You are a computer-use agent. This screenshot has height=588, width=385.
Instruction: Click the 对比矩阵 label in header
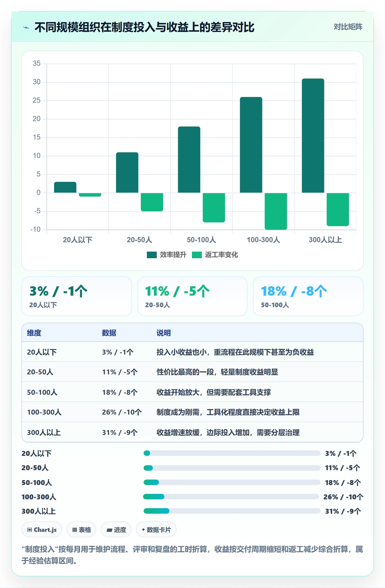tap(348, 27)
